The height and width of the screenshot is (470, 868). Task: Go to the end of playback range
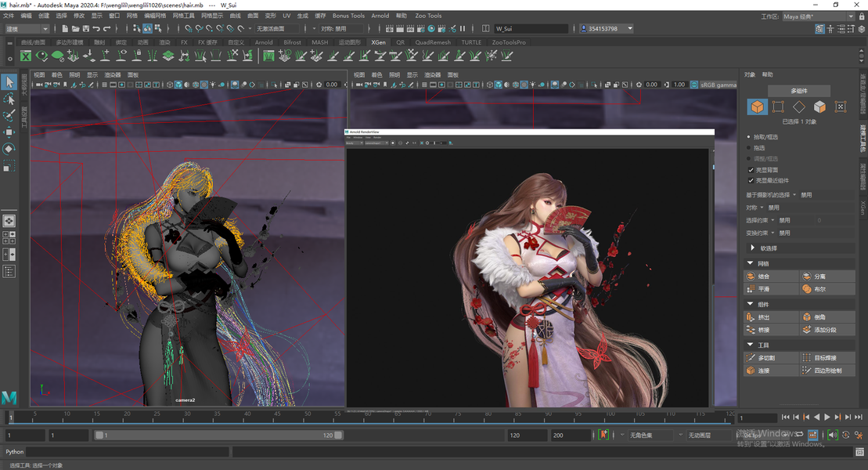858,417
